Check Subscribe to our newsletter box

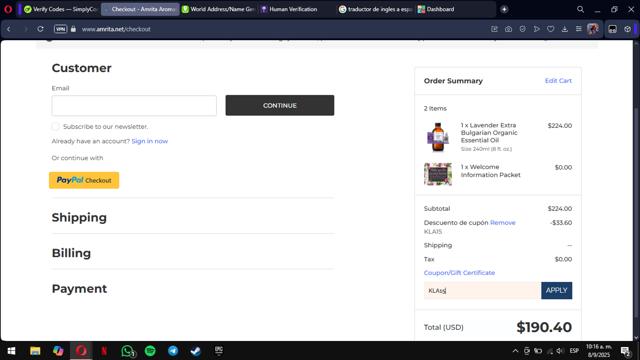[x=56, y=127]
